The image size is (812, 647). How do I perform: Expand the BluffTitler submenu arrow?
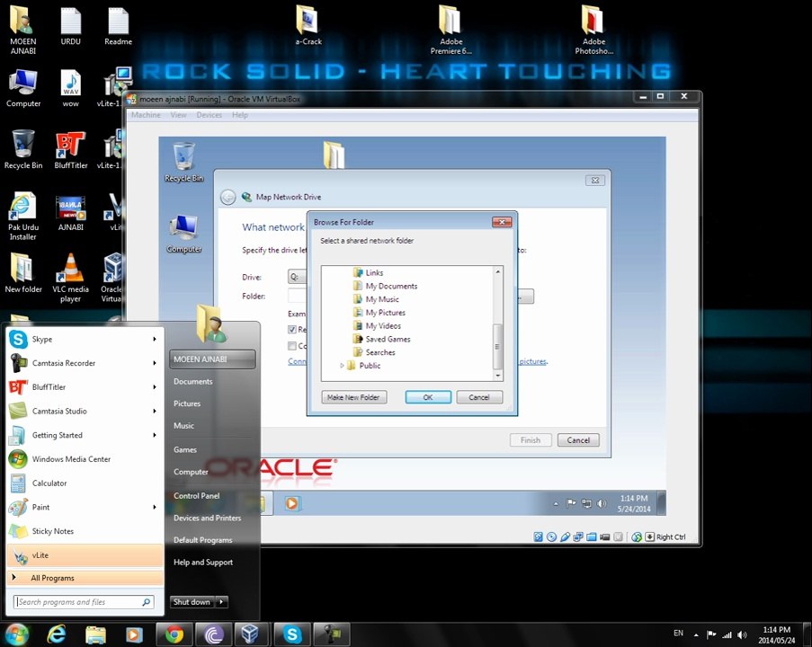pyautogui.click(x=155, y=386)
